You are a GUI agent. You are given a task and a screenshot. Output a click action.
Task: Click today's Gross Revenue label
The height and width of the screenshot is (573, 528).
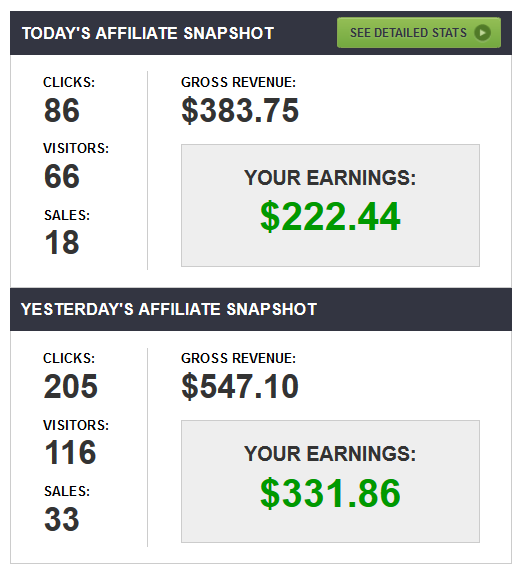[238, 82]
